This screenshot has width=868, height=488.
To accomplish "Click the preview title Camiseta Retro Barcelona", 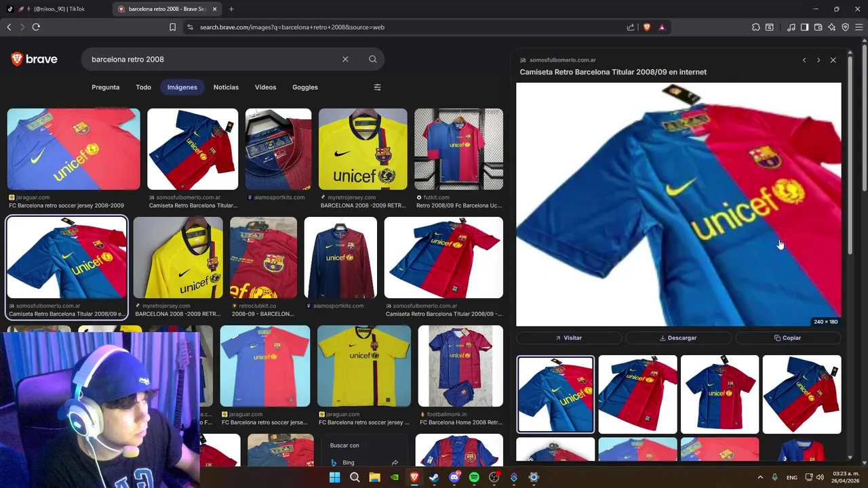I will (613, 72).
